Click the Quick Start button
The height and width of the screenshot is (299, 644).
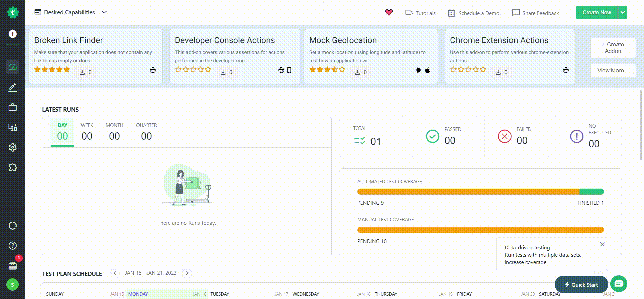click(x=581, y=285)
